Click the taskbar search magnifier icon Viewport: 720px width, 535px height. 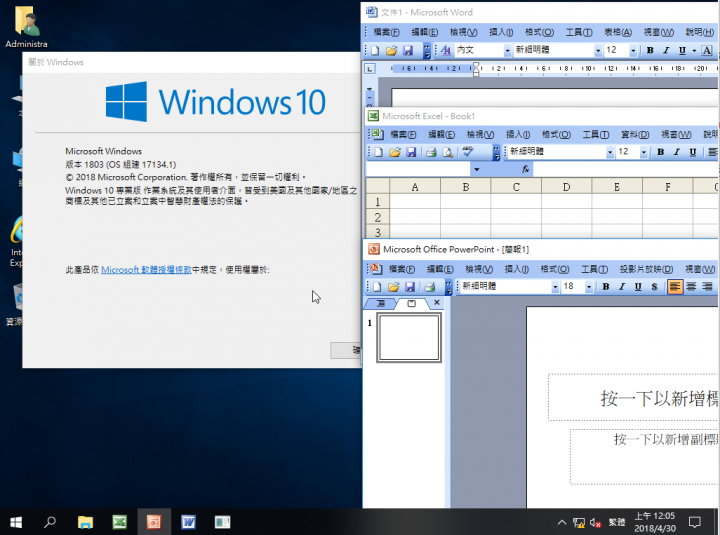tap(50, 522)
